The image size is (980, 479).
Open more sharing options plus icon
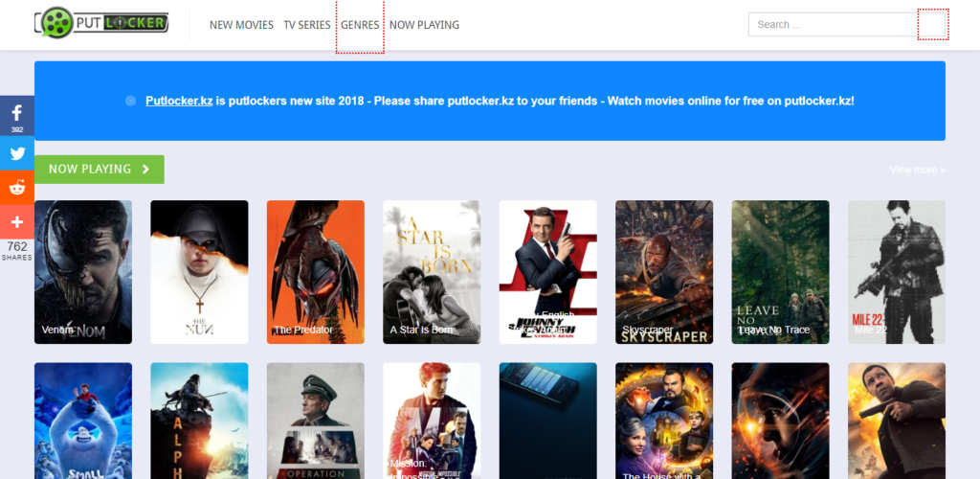[17, 221]
